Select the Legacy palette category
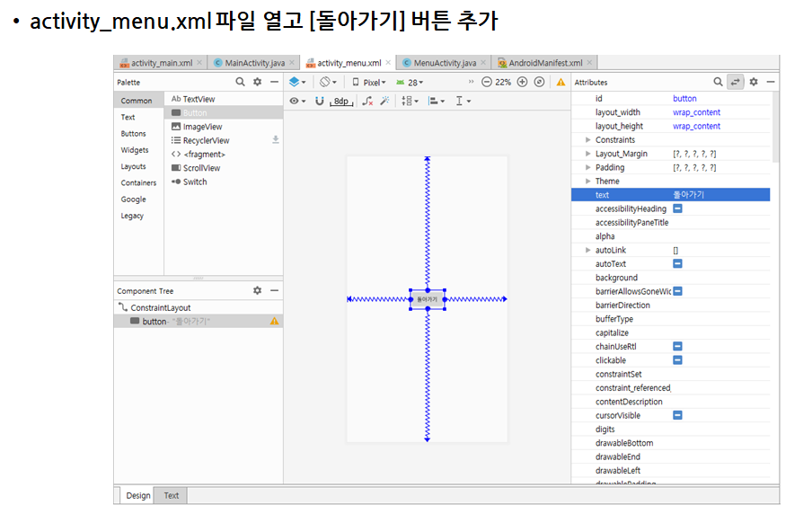The width and height of the screenshot is (812, 505). click(x=132, y=216)
